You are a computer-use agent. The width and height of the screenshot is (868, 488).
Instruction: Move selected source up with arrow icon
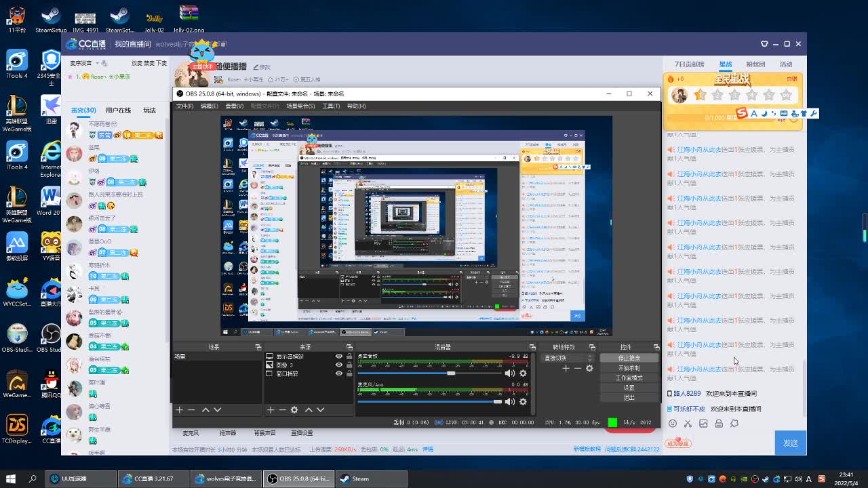pyautogui.click(x=309, y=409)
